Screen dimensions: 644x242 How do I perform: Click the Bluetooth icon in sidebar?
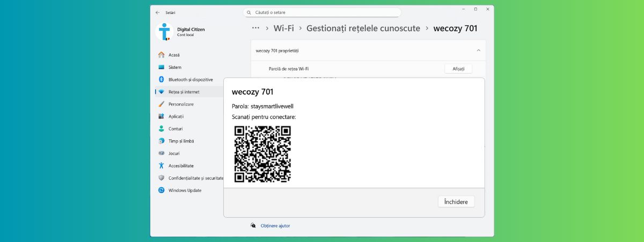coord(161,80)
